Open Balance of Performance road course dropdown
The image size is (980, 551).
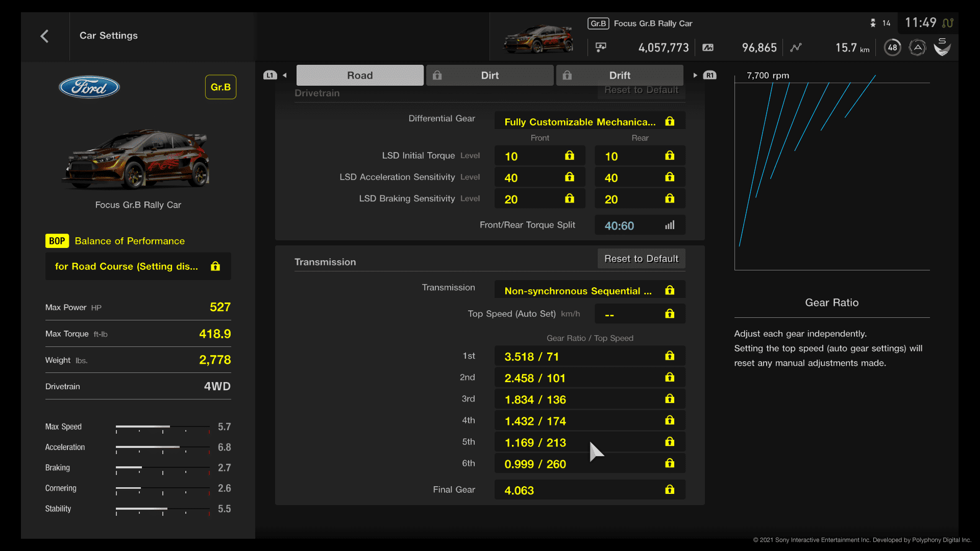[x=138, y=266]
